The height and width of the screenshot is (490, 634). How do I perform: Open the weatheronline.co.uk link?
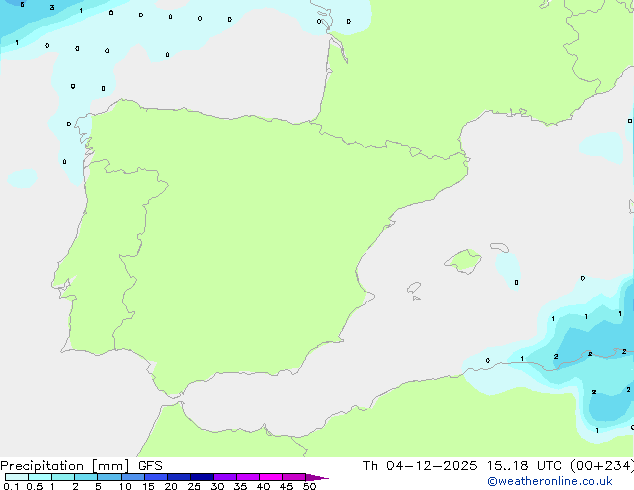tap(550, 482)
